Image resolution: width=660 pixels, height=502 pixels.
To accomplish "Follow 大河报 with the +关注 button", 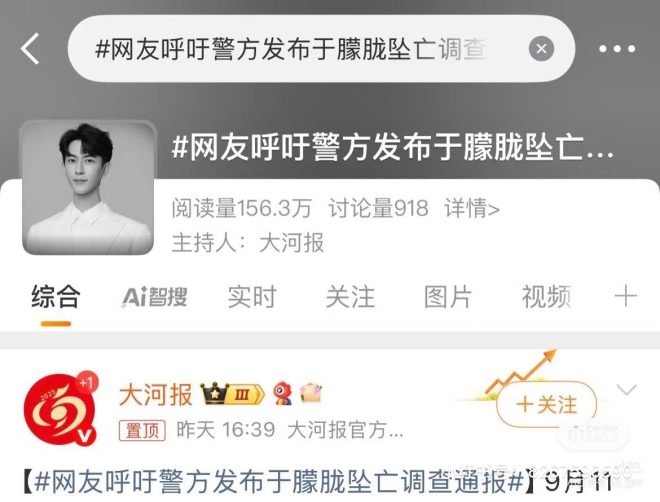I will coord(546,404).
